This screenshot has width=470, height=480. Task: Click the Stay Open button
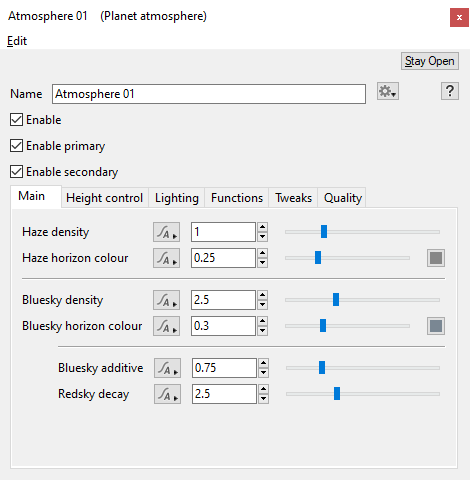click(x=430, y=61)
